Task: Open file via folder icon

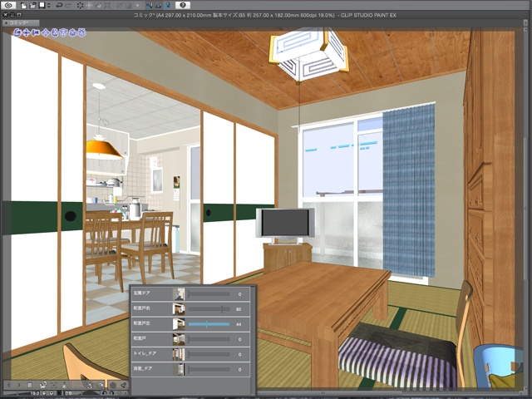Action: coord(32,6)
